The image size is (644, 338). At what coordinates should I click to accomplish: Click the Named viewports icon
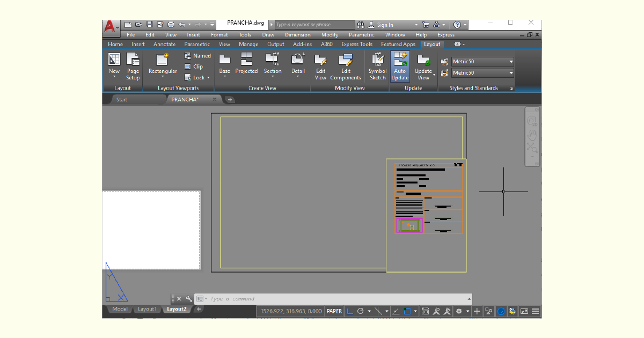[197, 56]
